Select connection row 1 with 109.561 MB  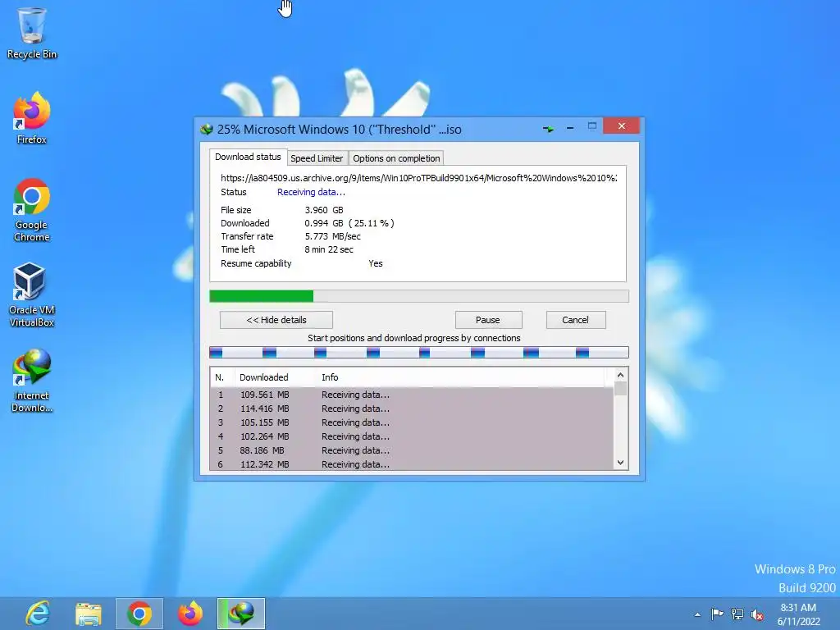pyautogui.click(x=412, y=395)
